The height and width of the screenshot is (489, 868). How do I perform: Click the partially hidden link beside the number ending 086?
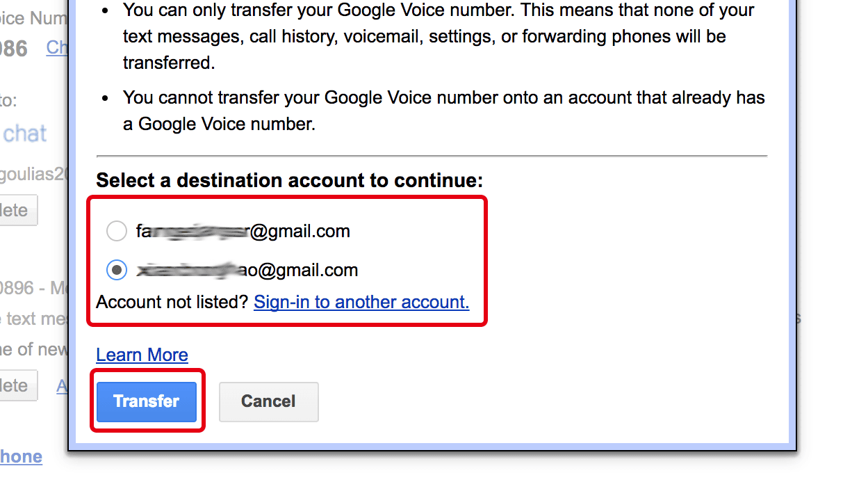pyautogui.click(x=57, y=47)
